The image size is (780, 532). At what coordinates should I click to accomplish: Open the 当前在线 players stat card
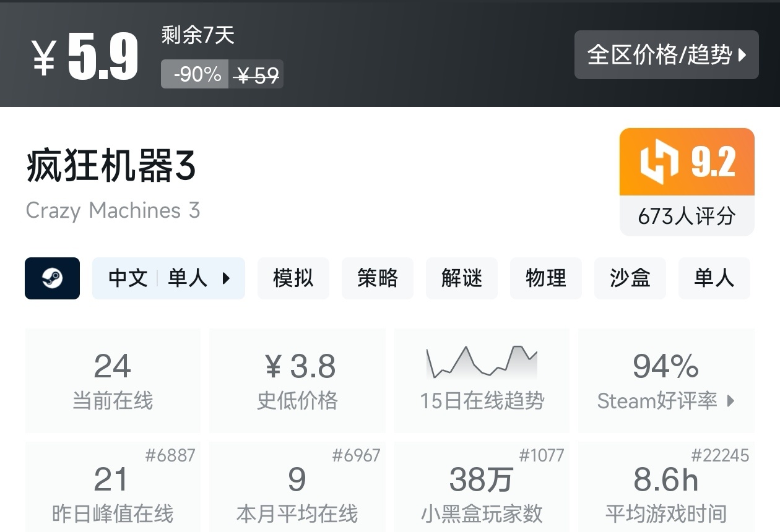(x=113, y=380)
